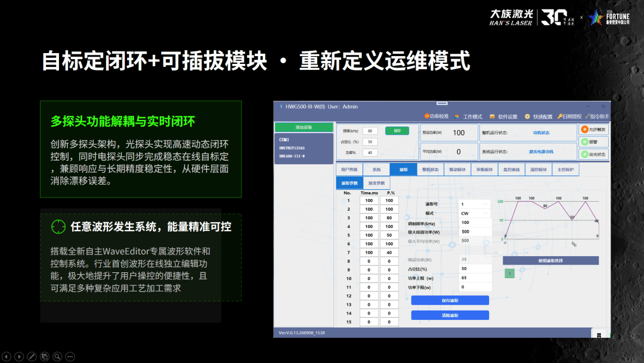Click row 8 Time.ms cell
Image resolution: width=644 pixels, height=363 pixels.
pos(369,261)
